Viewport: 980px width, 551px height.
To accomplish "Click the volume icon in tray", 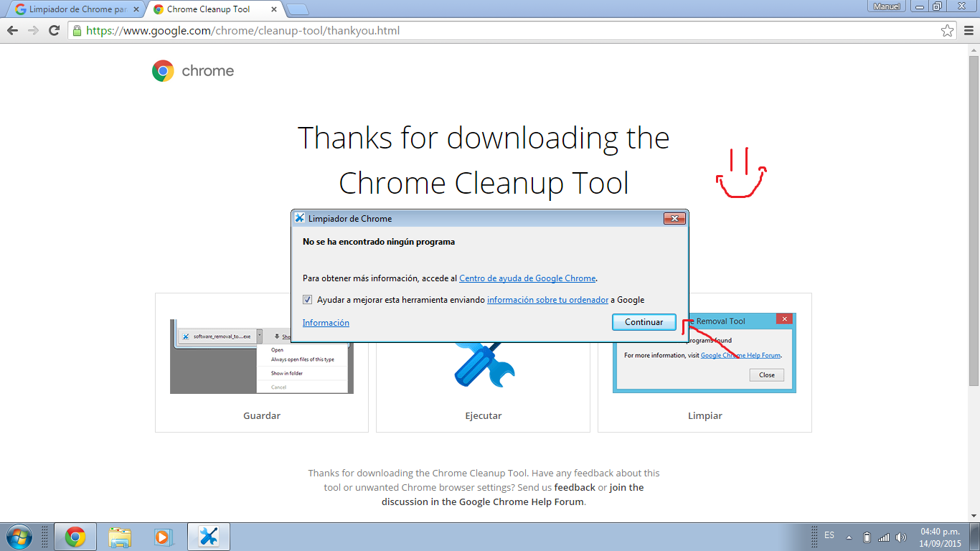I will (x=901, y=537).
